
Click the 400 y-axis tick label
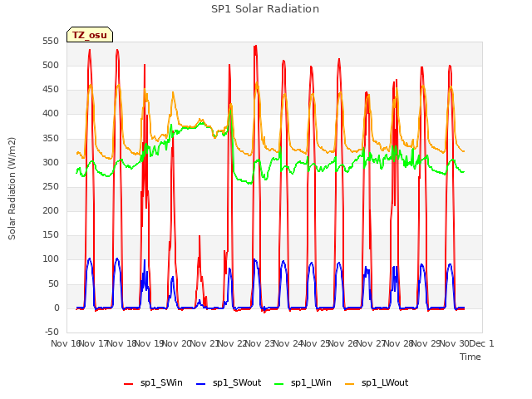[51, 114]
